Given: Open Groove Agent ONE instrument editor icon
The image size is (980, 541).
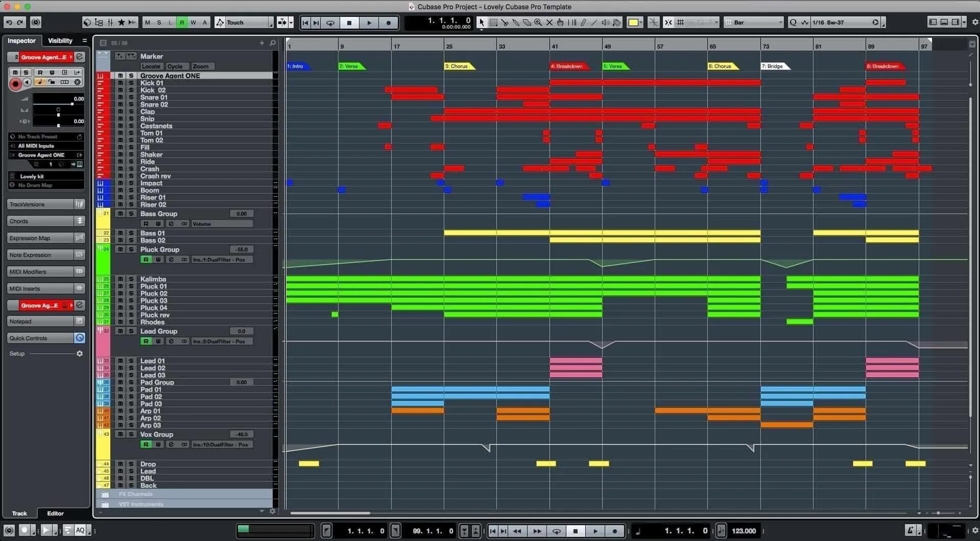Looking at the screenshot, I should coord(79,57).
